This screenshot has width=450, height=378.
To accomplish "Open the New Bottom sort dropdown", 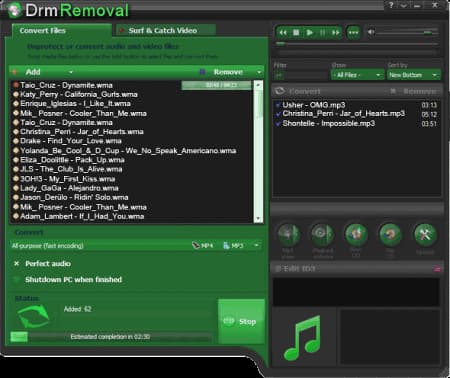I will click(x=413, y=75).
